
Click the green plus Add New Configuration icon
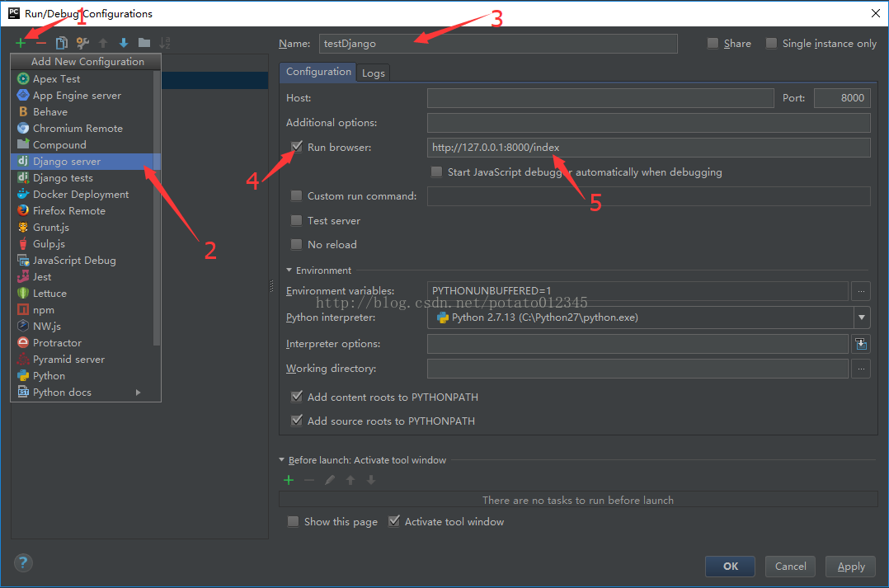(x=21, y=43)
